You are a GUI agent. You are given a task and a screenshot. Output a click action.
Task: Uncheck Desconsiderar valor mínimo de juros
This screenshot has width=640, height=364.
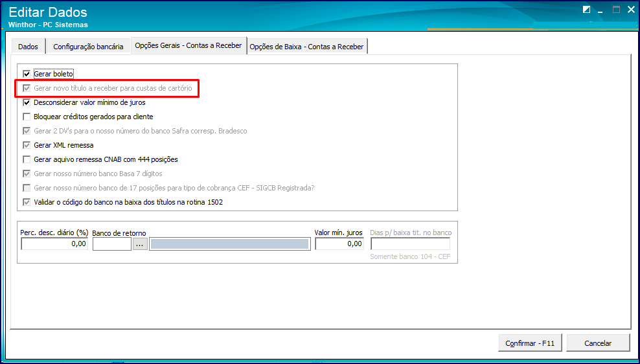point(27,102)
